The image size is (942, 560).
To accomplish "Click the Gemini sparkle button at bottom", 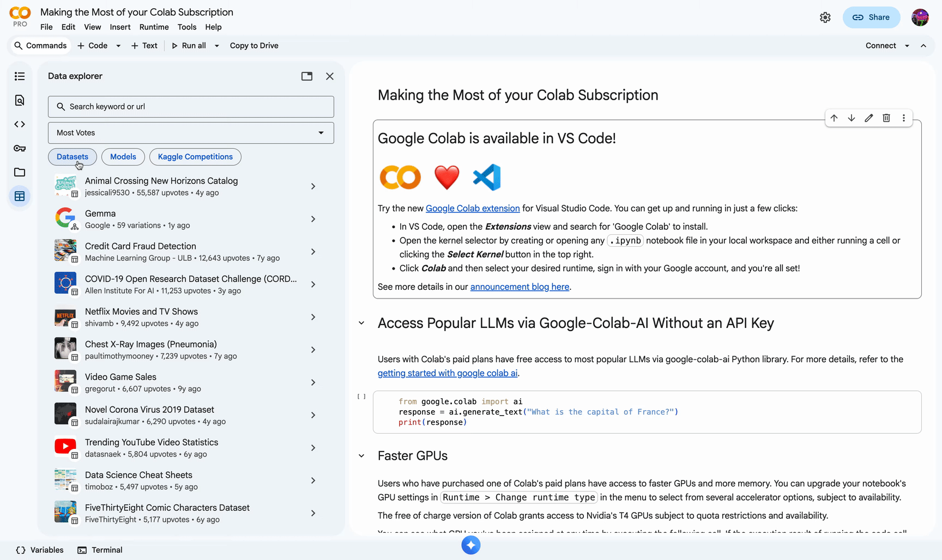I will tap(471, 545).
